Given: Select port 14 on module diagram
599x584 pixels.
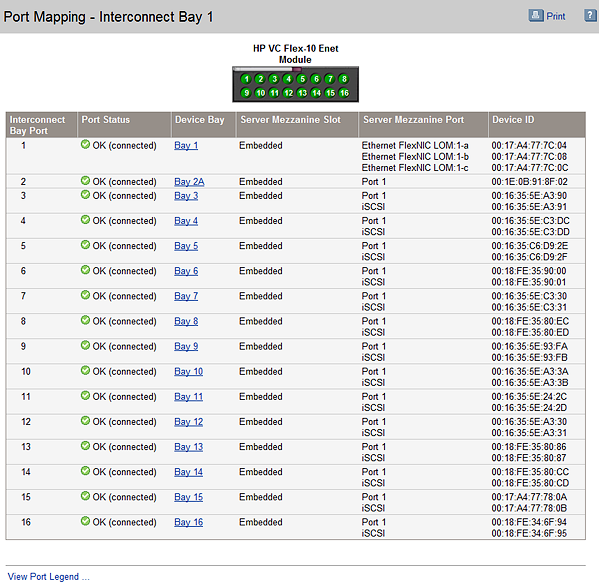Looking at the screenshot, I should point(316,93).
